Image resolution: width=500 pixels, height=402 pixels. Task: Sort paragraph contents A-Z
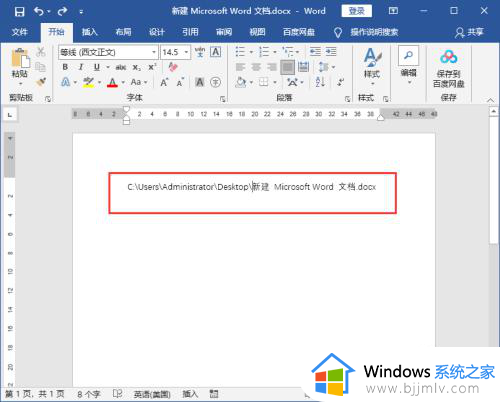320,82
